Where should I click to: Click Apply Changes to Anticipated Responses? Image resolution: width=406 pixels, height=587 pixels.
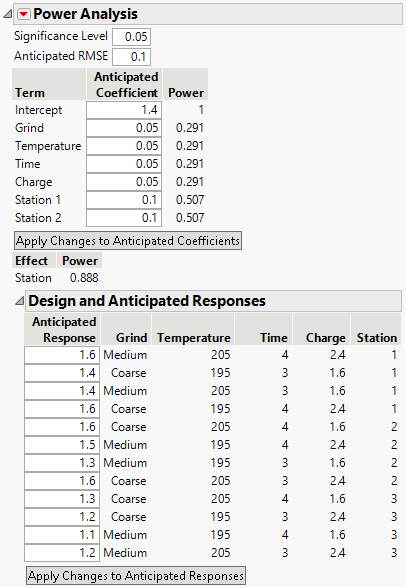pos(136,575)
